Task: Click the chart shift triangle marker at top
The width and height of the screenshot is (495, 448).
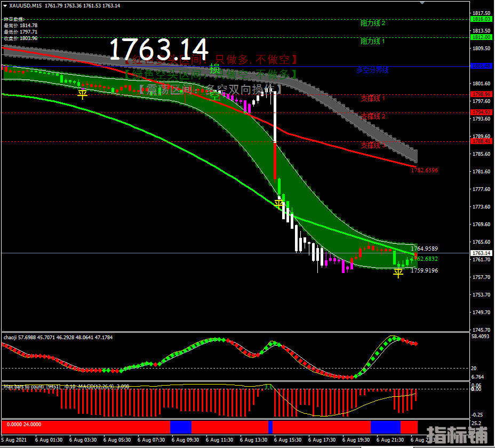Action: click(x=422, y=3)
